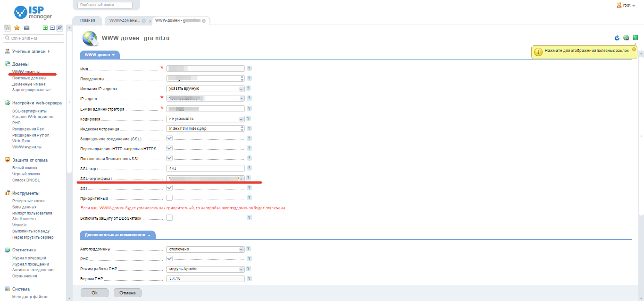The image size is (644, 301).
Task: Collapse all menu sections with minus icon
Action: tap(52, 28)
